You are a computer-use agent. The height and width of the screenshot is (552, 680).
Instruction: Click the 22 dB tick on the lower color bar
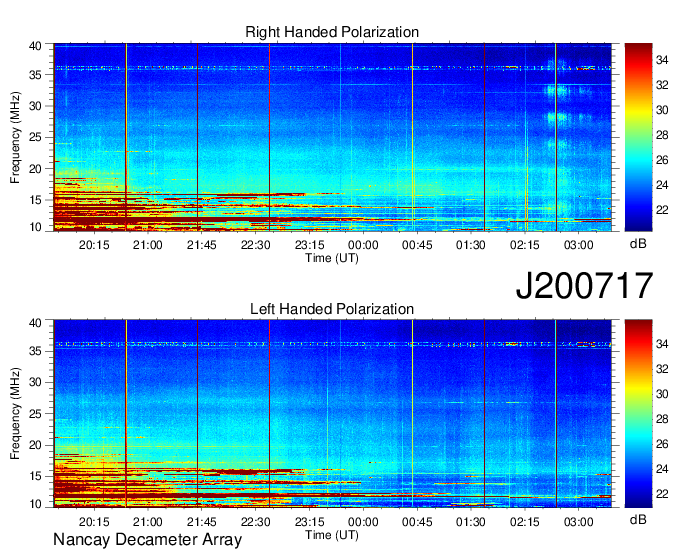pyautogui.click(x=662, y=494)
